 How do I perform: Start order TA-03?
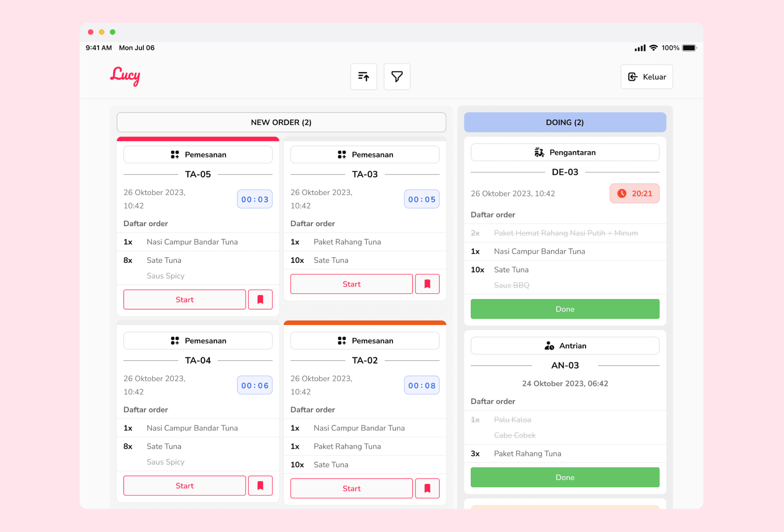coord(352,284)
